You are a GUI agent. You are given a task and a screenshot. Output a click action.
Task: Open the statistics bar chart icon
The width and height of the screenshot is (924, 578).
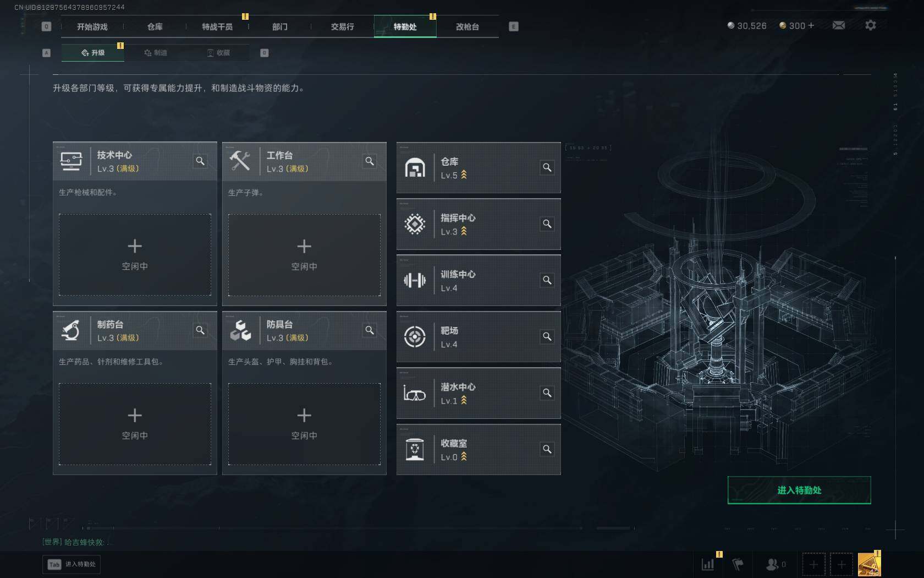(x=708, y=564)
